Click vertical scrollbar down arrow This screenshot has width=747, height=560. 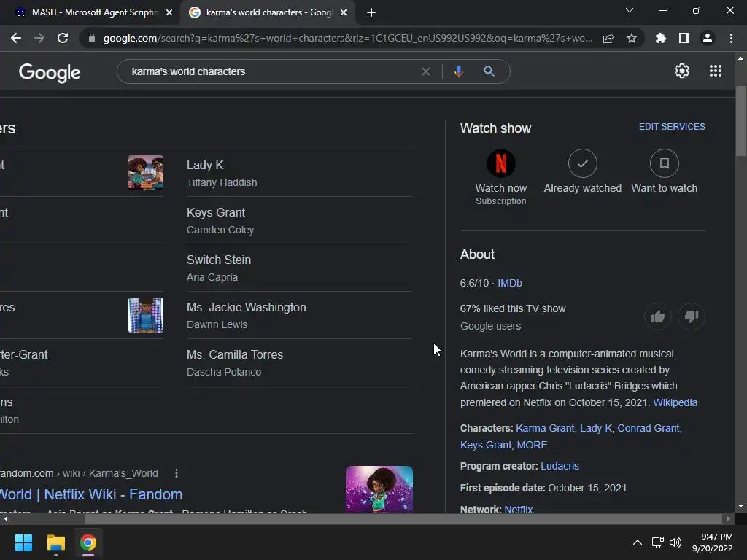740,506
